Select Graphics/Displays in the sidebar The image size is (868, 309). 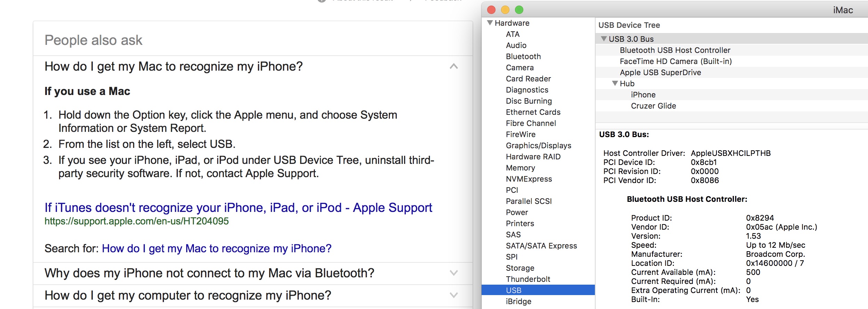[x=539, y=145]
